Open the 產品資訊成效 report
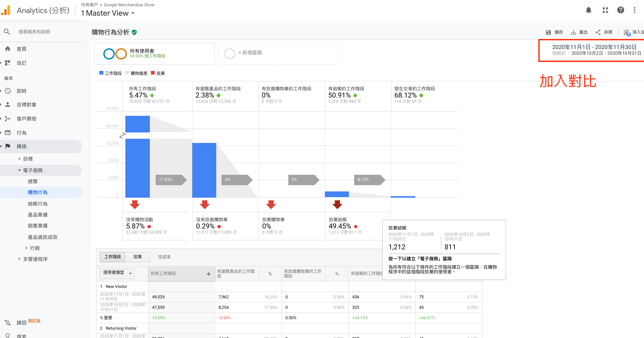This screenshot has height=338, width=644. (x=43, y=237)
